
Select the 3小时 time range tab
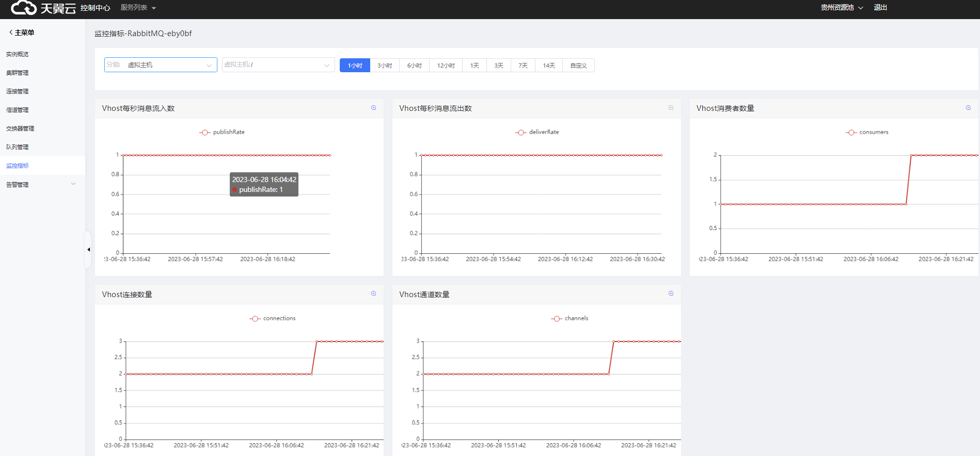pyautogui.click(x=385, y=66)
